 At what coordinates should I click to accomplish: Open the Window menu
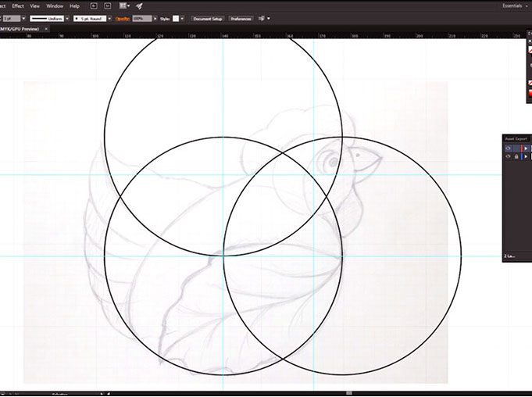(55, 5)
